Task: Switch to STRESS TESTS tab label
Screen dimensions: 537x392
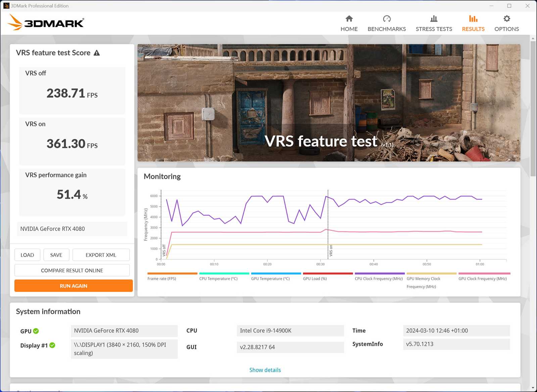Action: (434, 29)
